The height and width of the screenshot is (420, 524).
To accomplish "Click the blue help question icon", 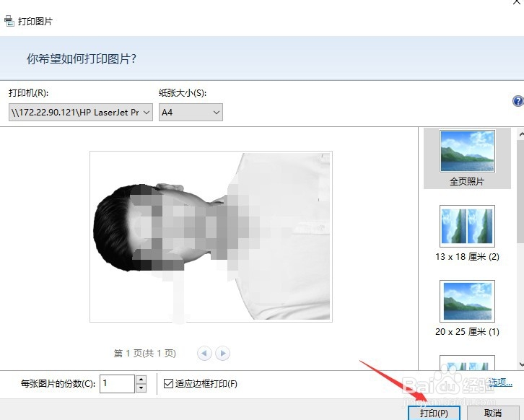I will coord(518,101).
